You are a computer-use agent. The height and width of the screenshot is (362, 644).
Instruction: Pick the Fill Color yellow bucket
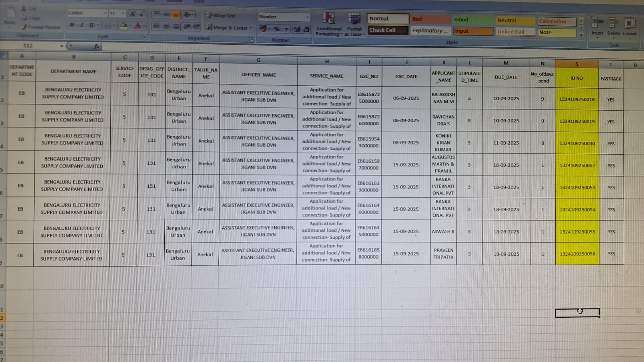[x=124, y=26]
